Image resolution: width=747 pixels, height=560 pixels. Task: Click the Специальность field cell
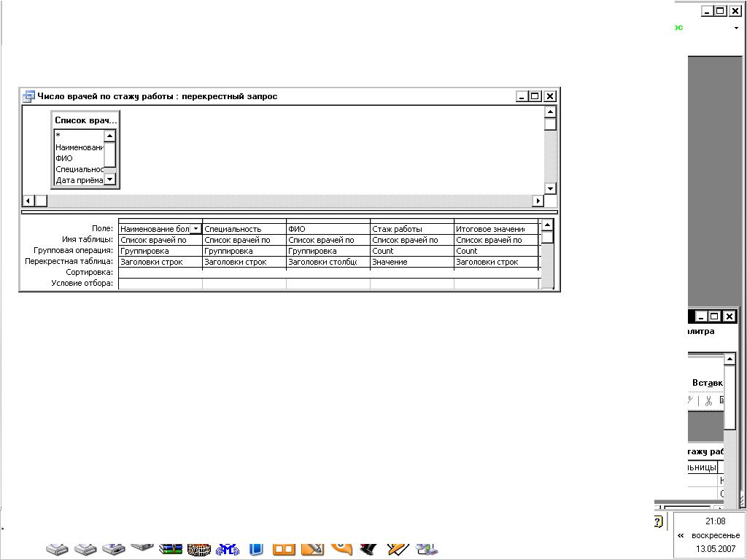tap(244, 228)
